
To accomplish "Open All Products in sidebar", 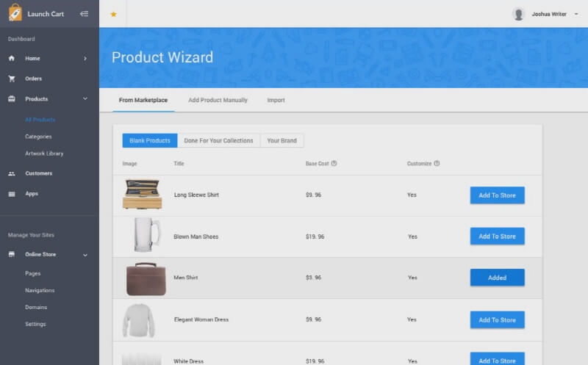I will (40, 120).
